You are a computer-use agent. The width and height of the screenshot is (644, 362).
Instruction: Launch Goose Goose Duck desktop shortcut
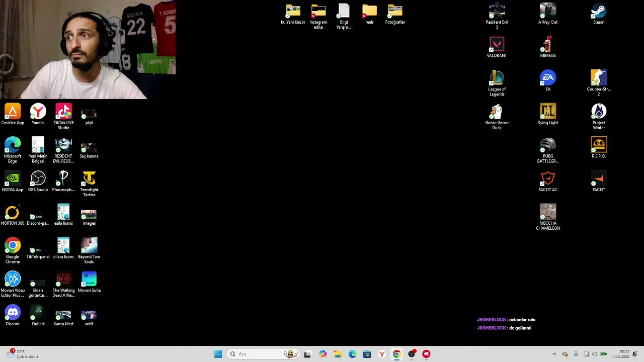(x=497, y=117)
